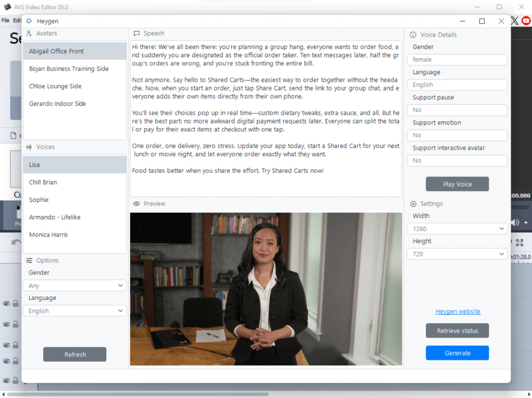This screenshot has height=398, width=532.
Task: Click the undo arrow in AVS Video Editor
Action: (x=16, y=242)
